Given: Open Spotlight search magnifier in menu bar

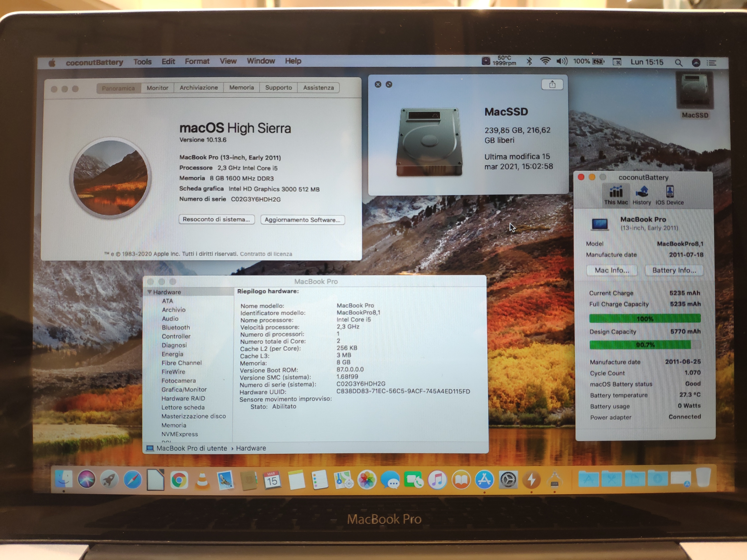Looking at the screenshot, I should [x=679, y=63].
